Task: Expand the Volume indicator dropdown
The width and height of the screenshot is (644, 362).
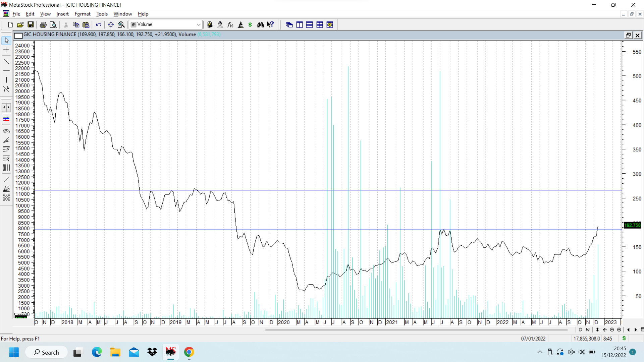Action: [x=198, y=24]
